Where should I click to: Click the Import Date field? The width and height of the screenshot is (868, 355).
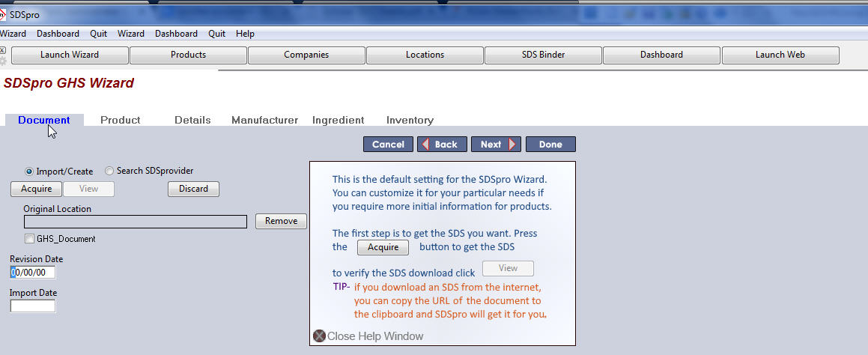(33, 306)
